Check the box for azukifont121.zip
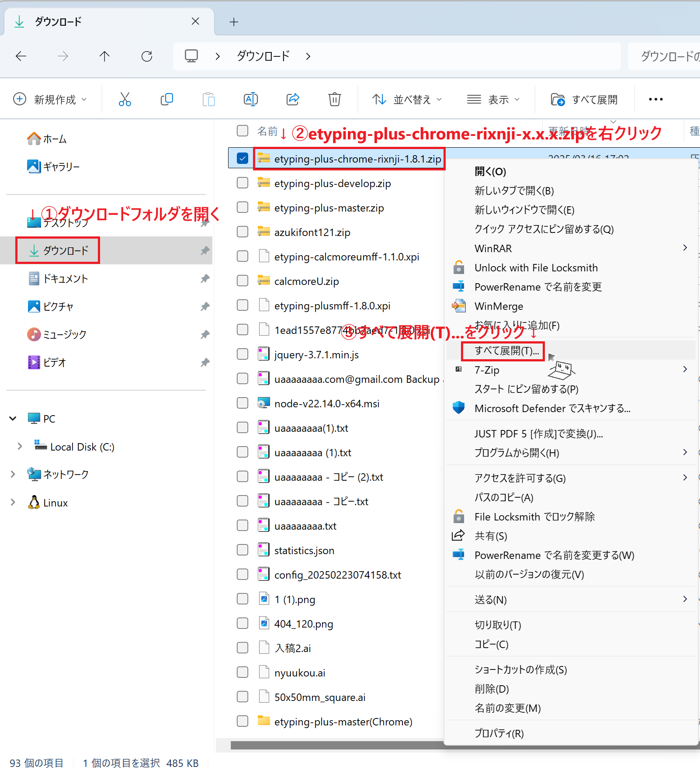Screen dimensions: 700x770 click(x=243, y=232)
